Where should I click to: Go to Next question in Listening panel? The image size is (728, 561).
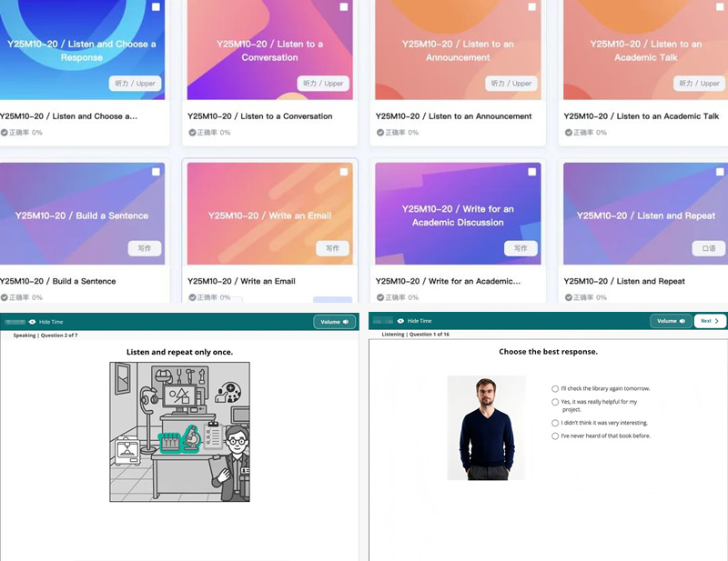point(710,321)
